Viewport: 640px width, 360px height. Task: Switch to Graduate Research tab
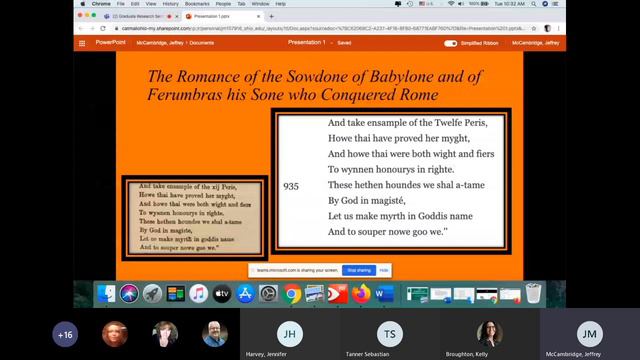coord(140,16)
